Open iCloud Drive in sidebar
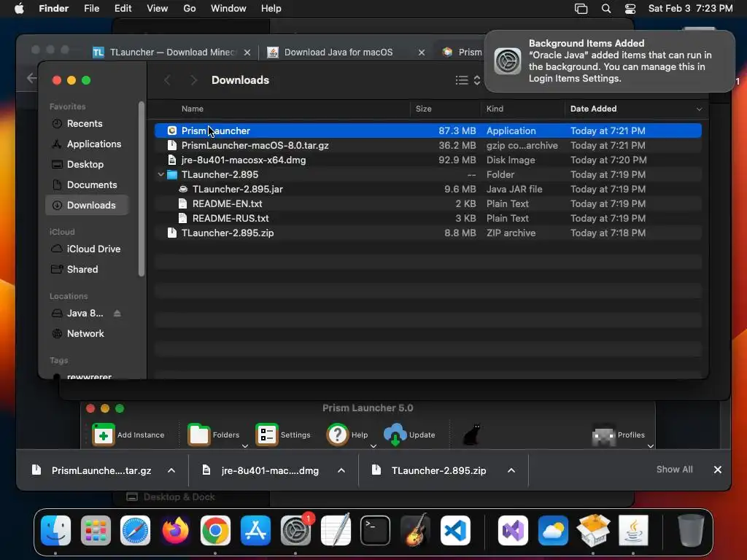Viewport: 747px width, 560px height. point(87,249)
